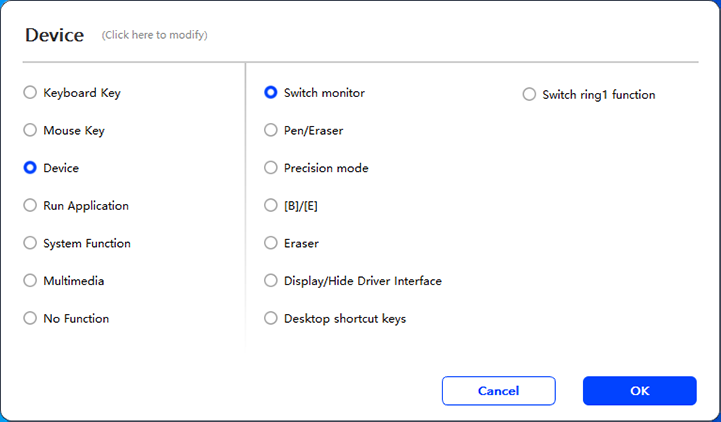Select the Device radio button

point(30,168)
